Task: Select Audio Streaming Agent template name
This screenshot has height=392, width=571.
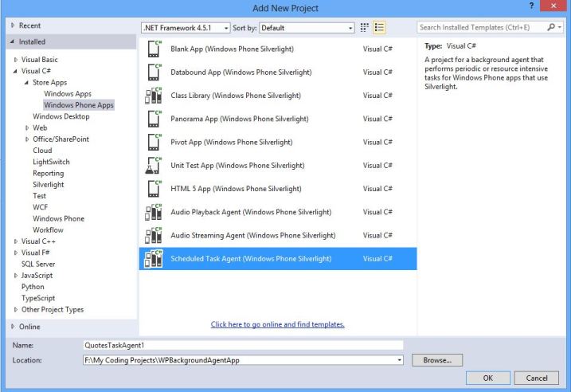Action: (252, 236)
